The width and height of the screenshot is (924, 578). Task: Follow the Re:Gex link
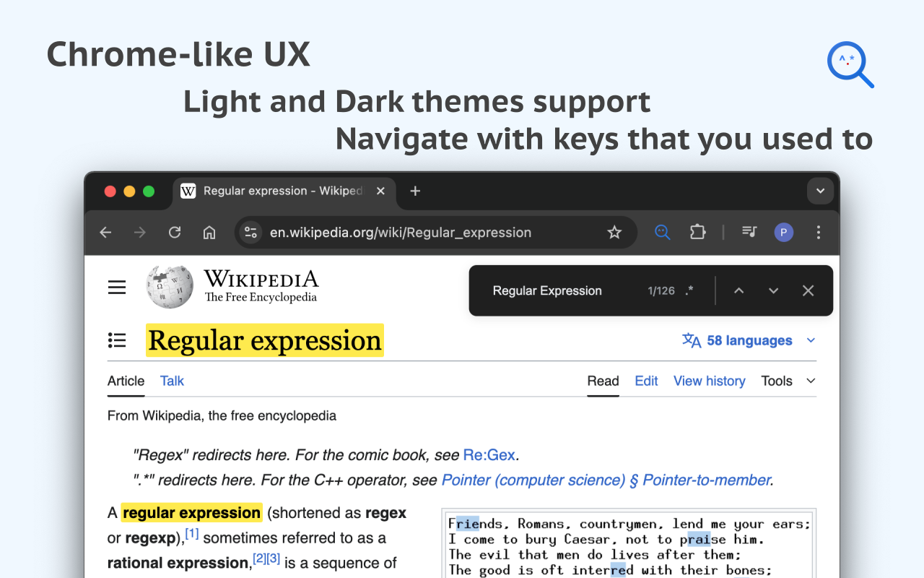click(x=489, y=454)
